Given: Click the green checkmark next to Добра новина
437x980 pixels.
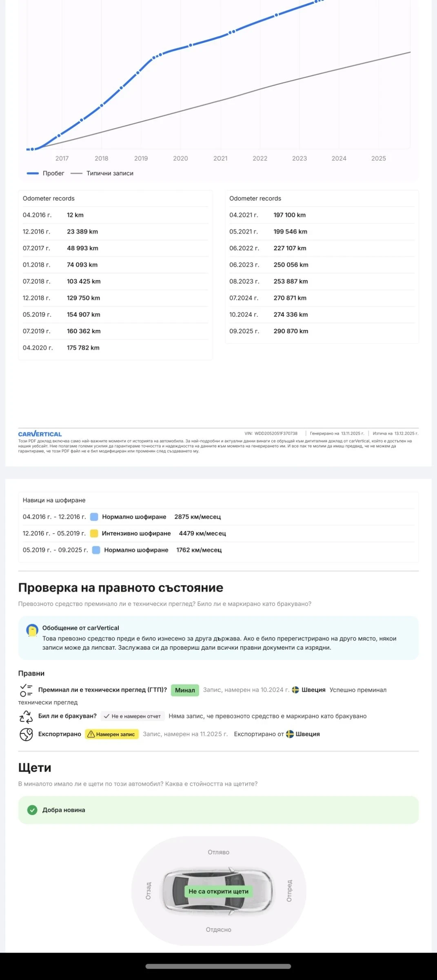Looking at the screenshot, I should tap(32, 810).
